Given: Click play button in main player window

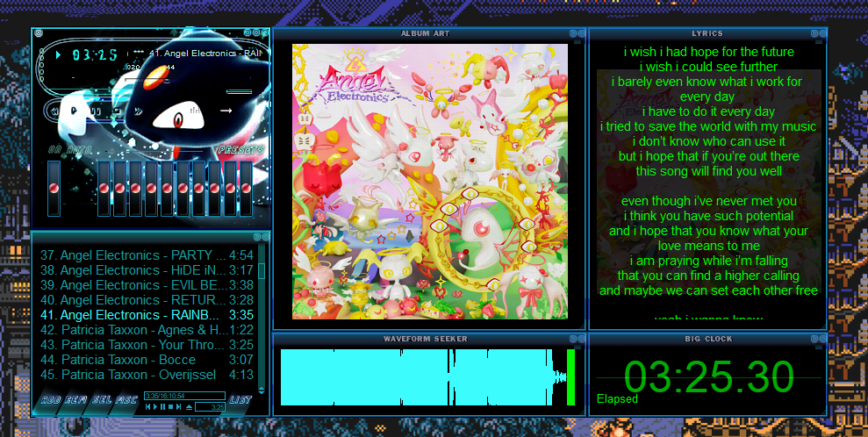Looking at the screenshot, I should (x=74, y=111).
